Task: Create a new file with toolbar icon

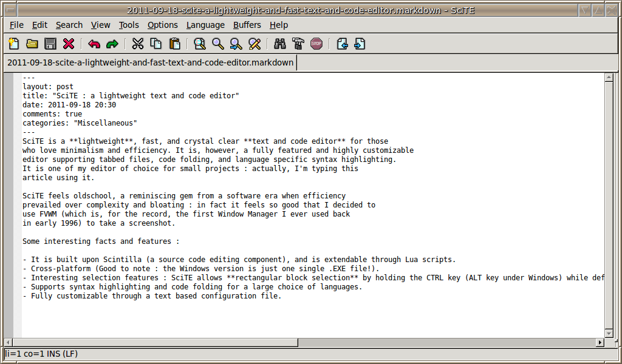Action: tap(14, 44)
